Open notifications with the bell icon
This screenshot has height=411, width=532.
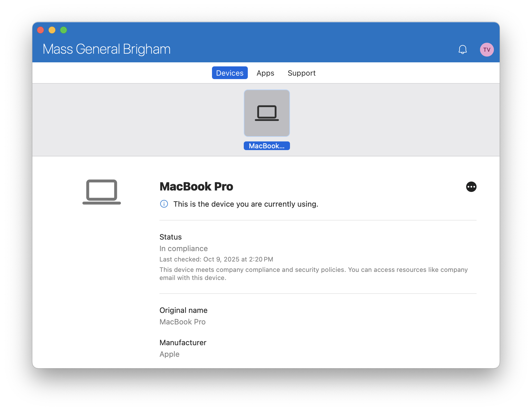point(462,49)
